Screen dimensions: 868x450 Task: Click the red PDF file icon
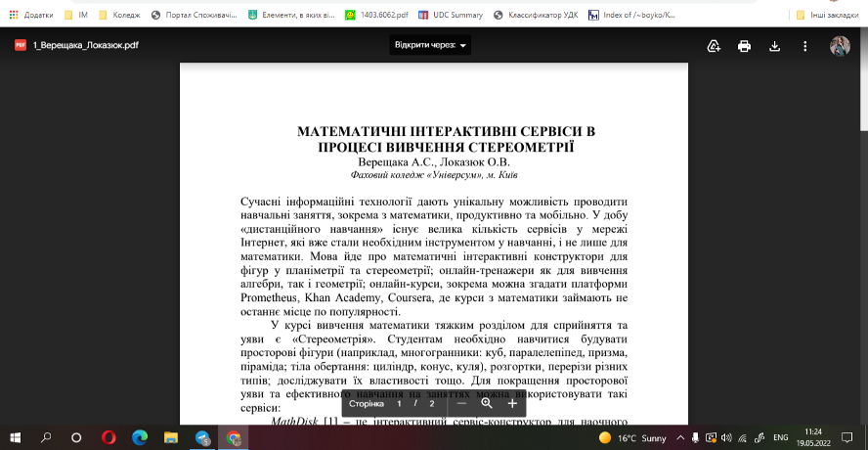pos(21,45)
